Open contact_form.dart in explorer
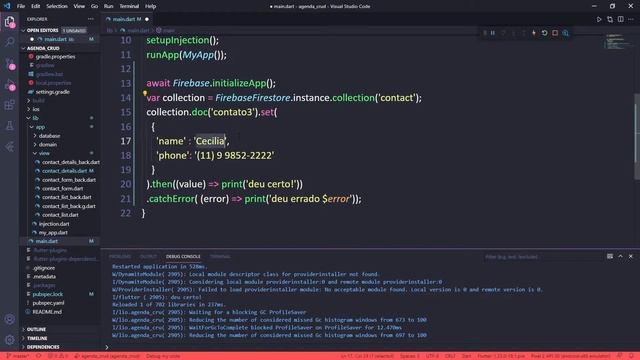 [62, 189]
